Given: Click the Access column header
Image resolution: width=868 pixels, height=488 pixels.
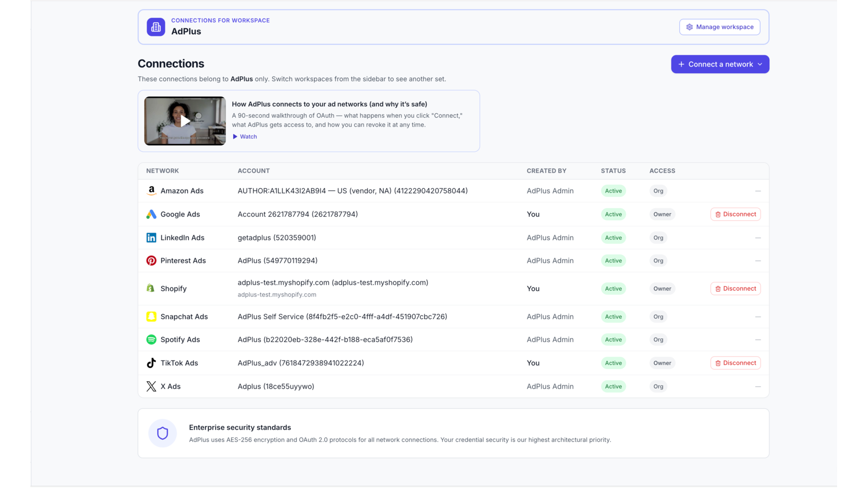Looking at the screenshot, I should (662, 171).
